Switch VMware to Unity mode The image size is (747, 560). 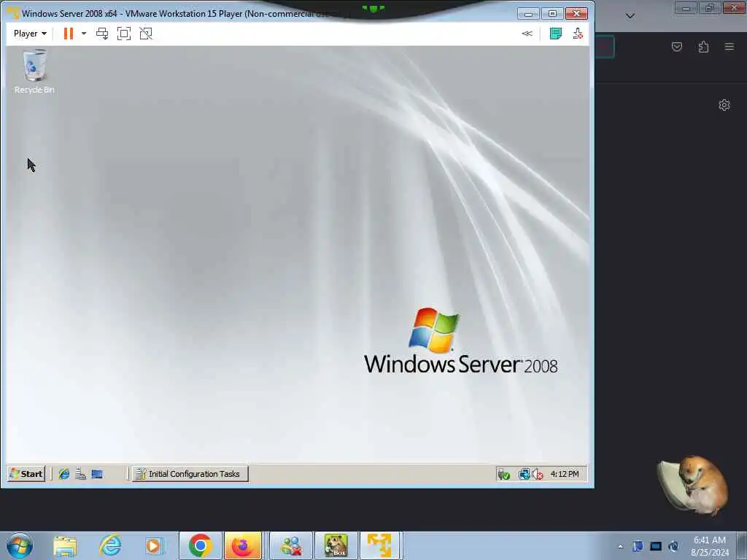146,34
